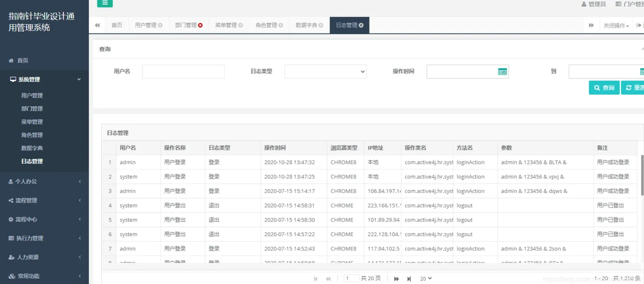This screenshot has height=284, width=644.
Task: Collapse the 系统管理 menu chevron
Action: pyautogui.click(x=79, y=80)
